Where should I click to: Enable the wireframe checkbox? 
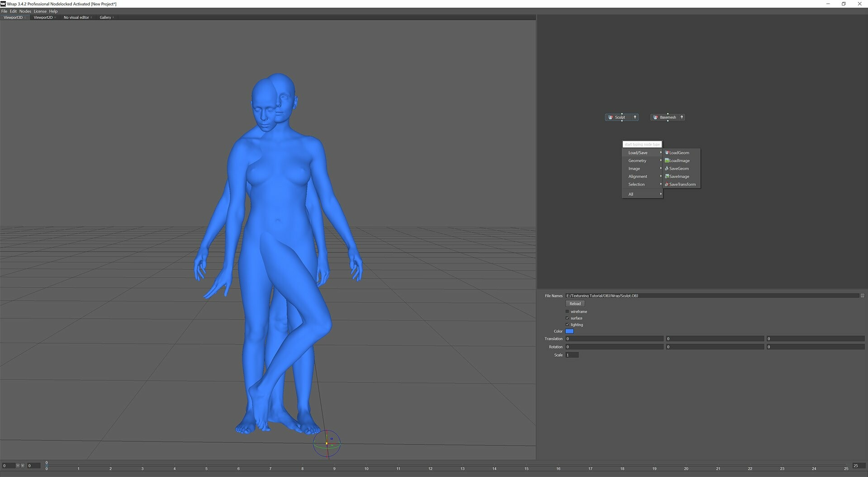(567, 312)
